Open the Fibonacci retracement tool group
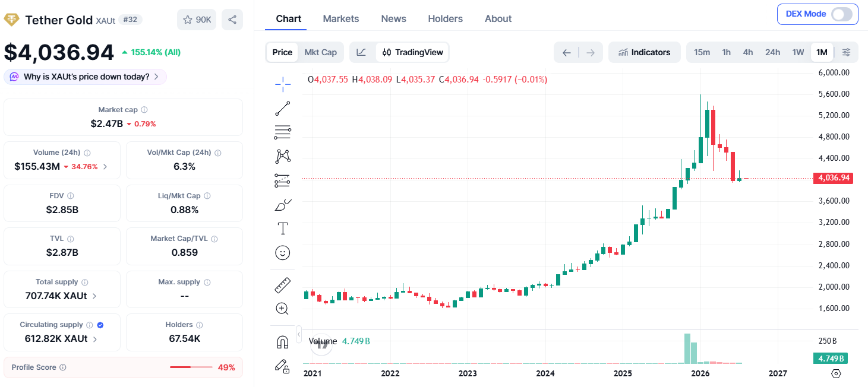868x387 pixels. (x=283, y=132)
